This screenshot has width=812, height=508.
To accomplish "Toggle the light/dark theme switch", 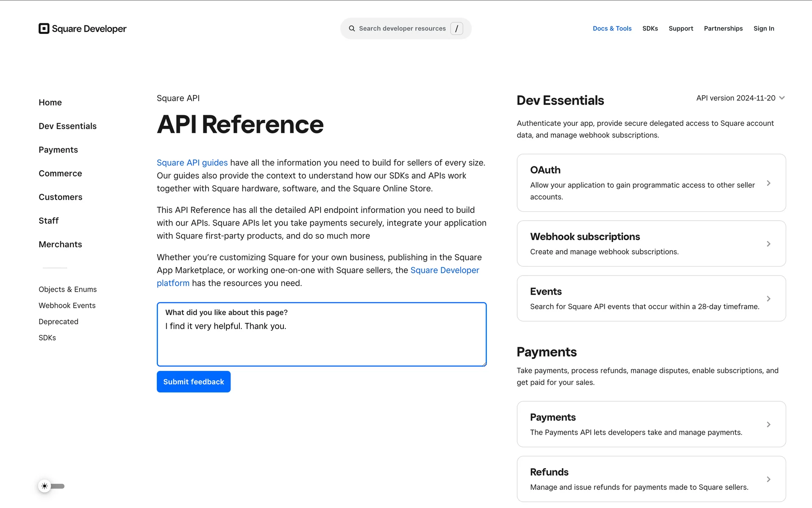I will click(x=52, y=486).
